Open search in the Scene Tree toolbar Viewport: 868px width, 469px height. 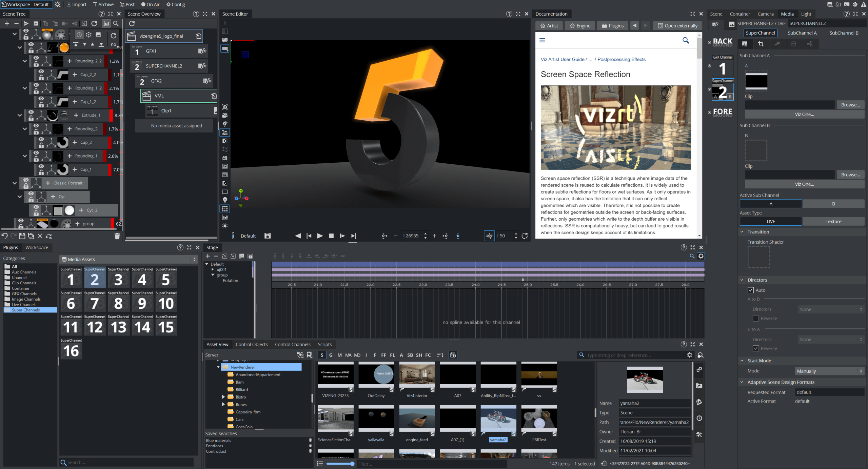116,23
